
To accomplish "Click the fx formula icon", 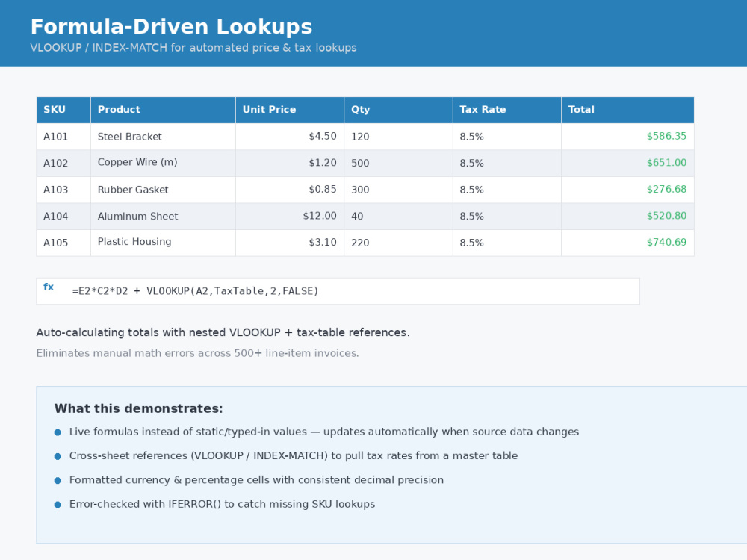I will click(x=49, y=287).
